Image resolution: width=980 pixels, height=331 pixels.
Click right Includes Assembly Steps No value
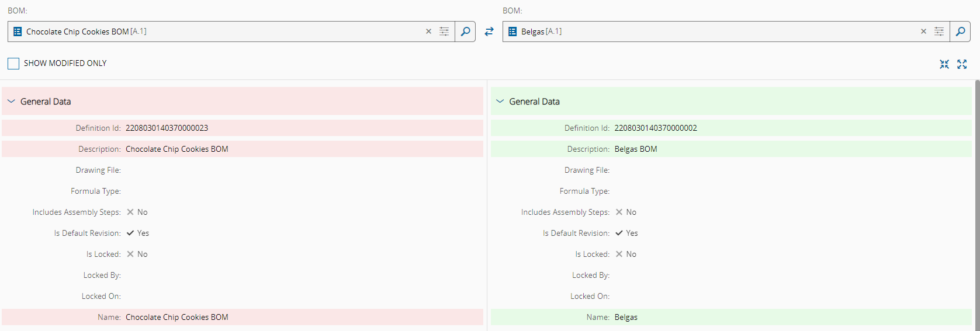coord(626,212)
